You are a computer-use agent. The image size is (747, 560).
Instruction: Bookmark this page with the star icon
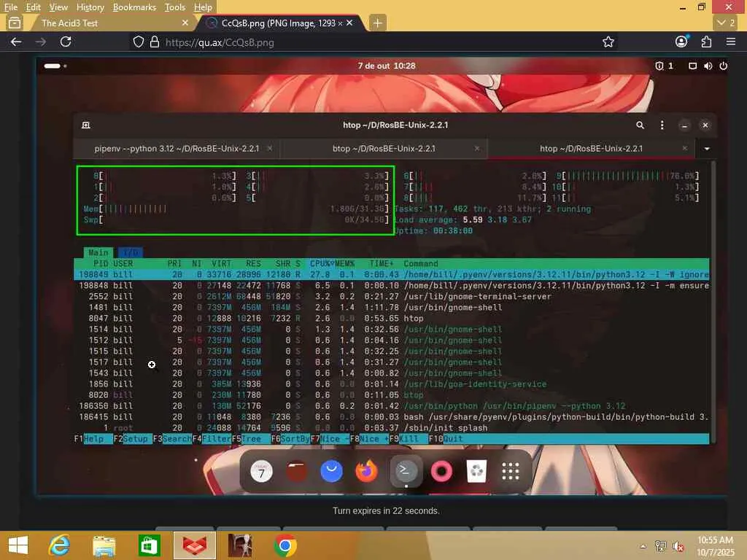point(608,42)
